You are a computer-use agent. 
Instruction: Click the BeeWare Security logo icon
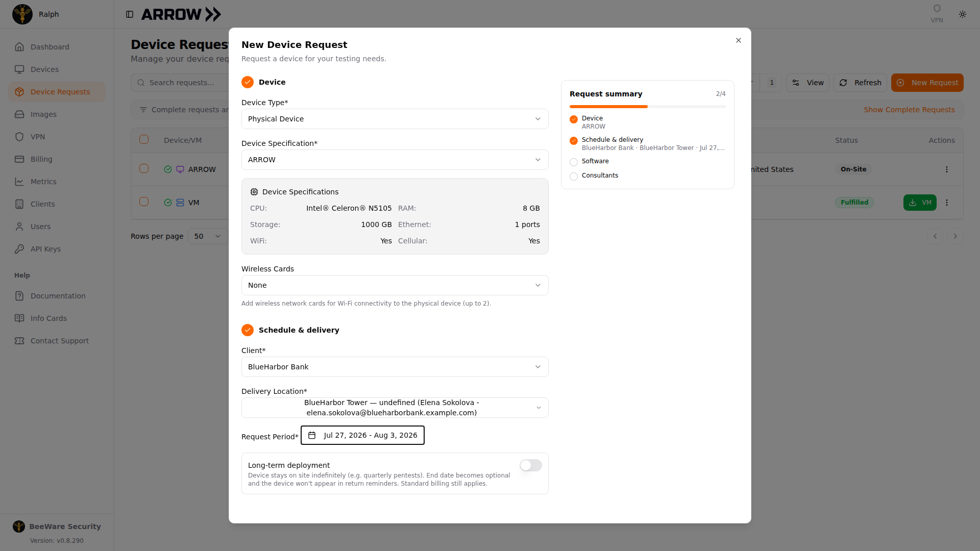coord(19,527)
